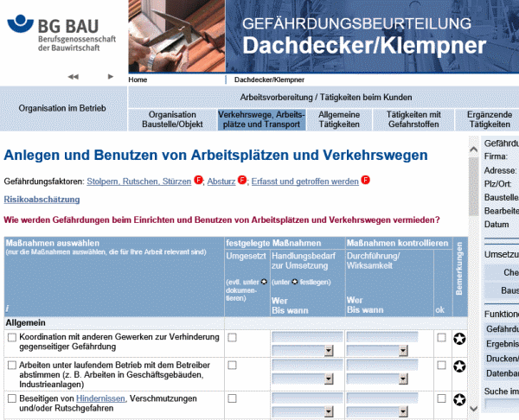Check Umgesetzt box for Arbeiten unter laufendem Betrieb

click(x=232, y=366)
